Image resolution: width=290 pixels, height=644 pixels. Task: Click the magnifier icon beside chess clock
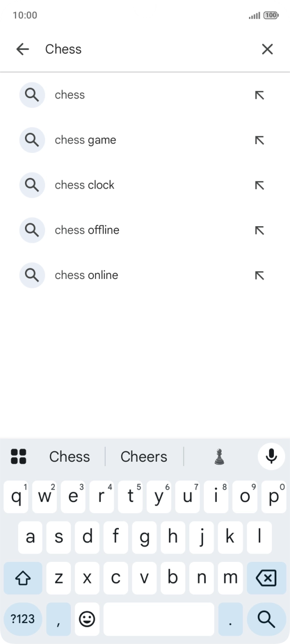(x=32, y=185)
